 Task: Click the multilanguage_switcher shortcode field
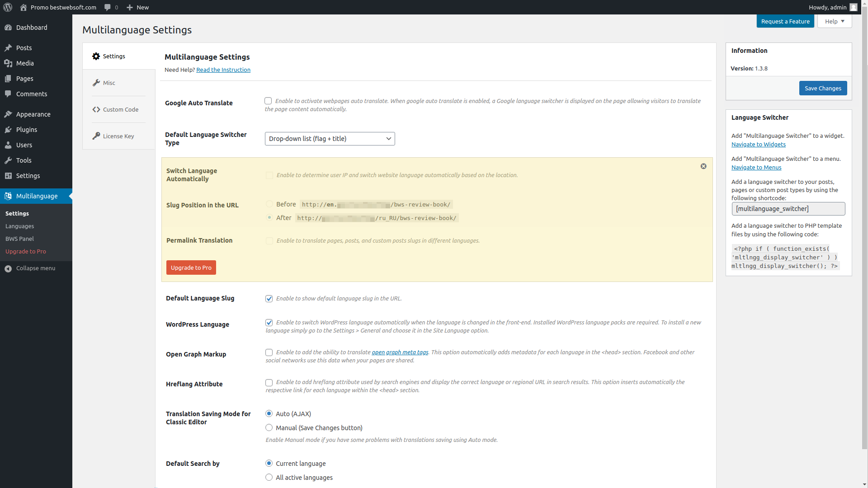(x=788, y=209)
